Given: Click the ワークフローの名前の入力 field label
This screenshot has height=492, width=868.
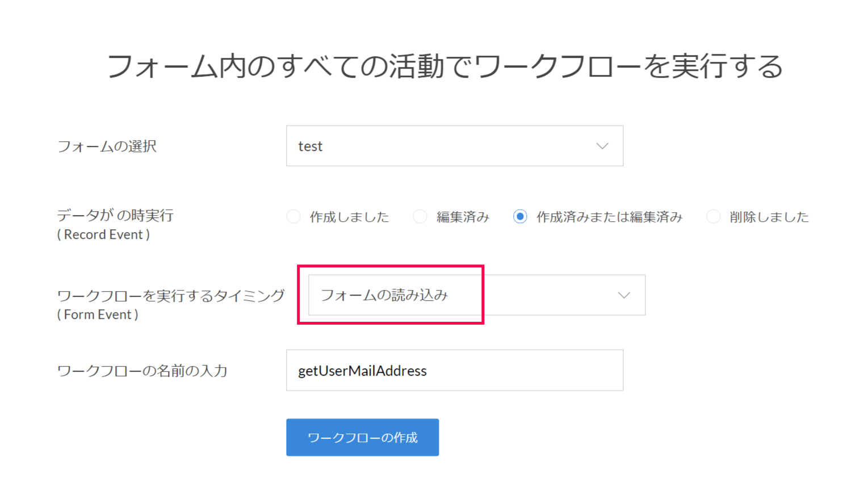Looking at the screenshot, I should [x=142, y=371].
